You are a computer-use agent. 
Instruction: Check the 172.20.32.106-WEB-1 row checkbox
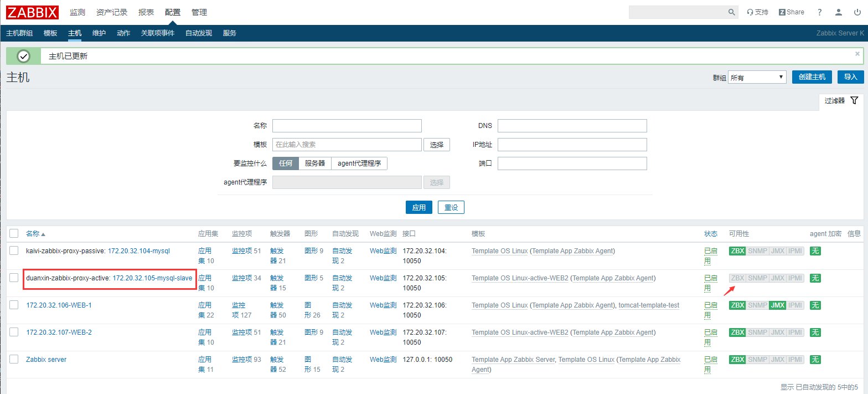14,305
